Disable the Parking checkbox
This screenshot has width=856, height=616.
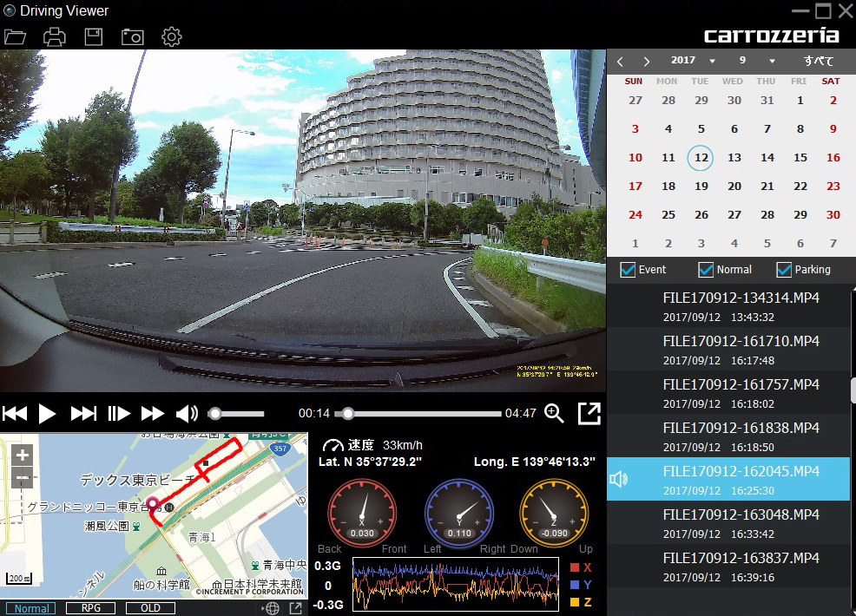point(784,270)
